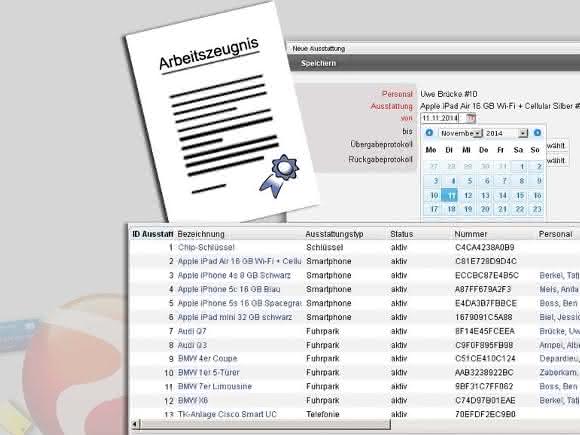Click the ID Ausstatt column header
The height and width of the screenshot is (435, 580).
(x=152, y=234)
